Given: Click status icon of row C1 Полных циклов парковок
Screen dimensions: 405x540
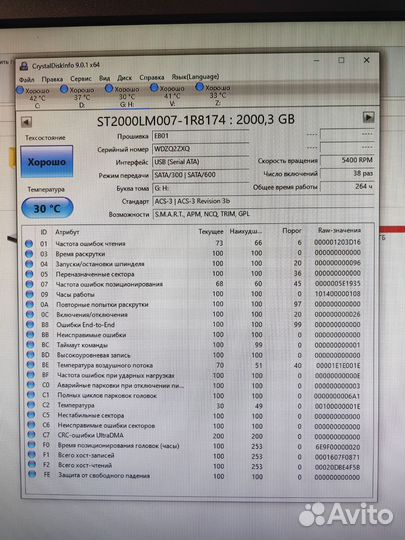Looking at the screenshot, I should click(31, 395).
